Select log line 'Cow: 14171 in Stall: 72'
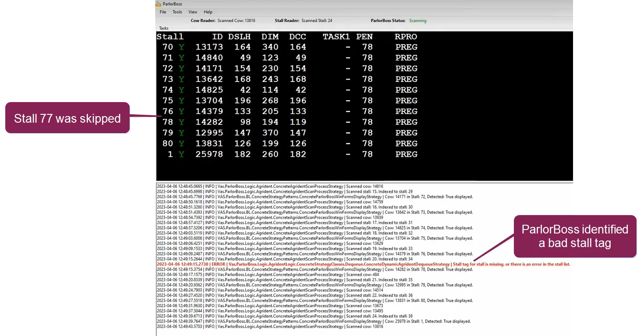Screen dimensions: 644x336 coord(315,197)
